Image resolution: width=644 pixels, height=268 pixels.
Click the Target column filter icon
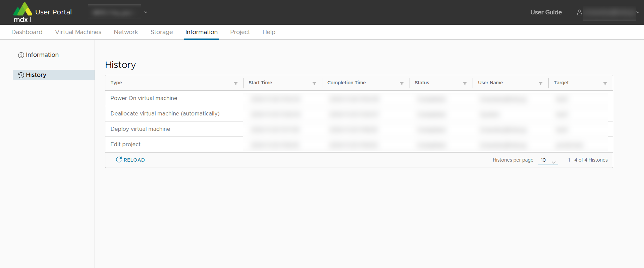(x=605, y=84)
